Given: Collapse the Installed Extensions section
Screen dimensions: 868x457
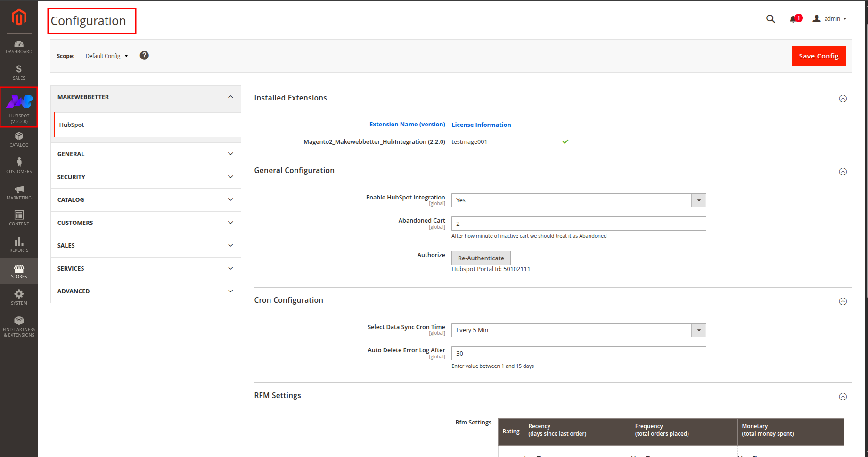Looking at the screenshot, I should (x=843, y=99).
